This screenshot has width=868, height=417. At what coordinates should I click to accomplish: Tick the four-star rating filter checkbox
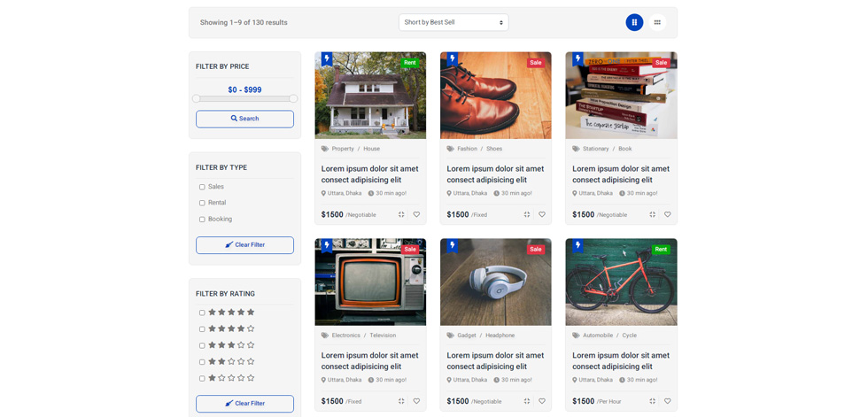tap(202, 329)
